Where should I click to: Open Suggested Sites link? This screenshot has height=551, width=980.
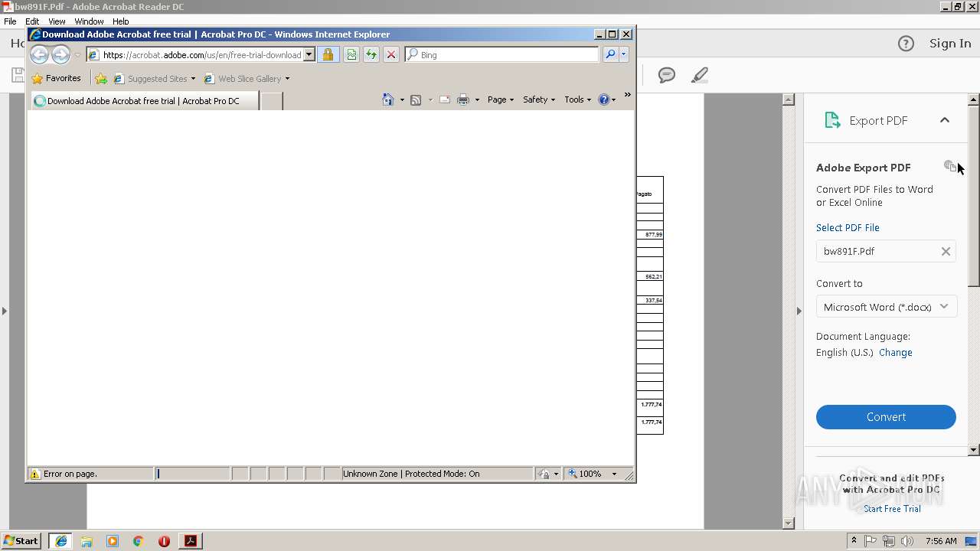154,78
